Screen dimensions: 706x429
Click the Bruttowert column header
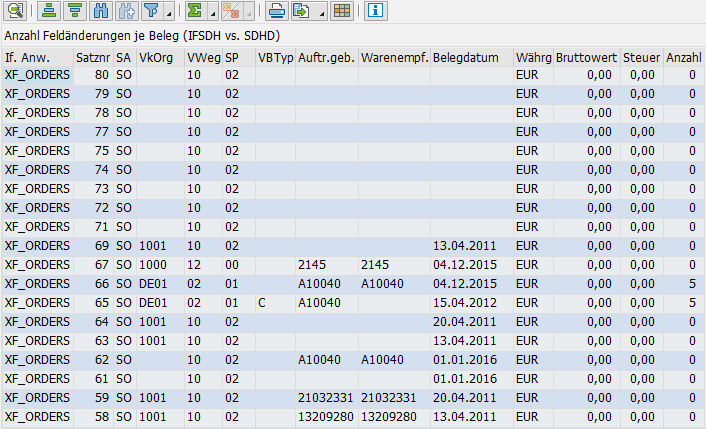[x=586, y=57]
